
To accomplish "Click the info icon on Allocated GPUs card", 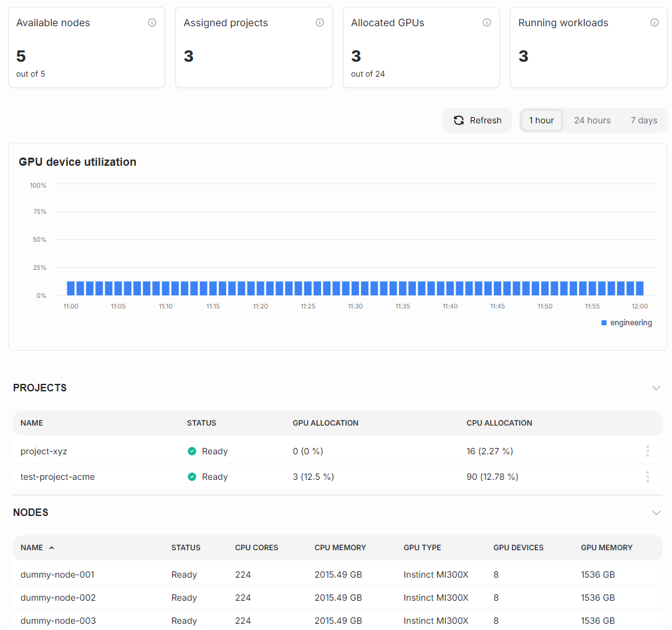I will [487, 22].
